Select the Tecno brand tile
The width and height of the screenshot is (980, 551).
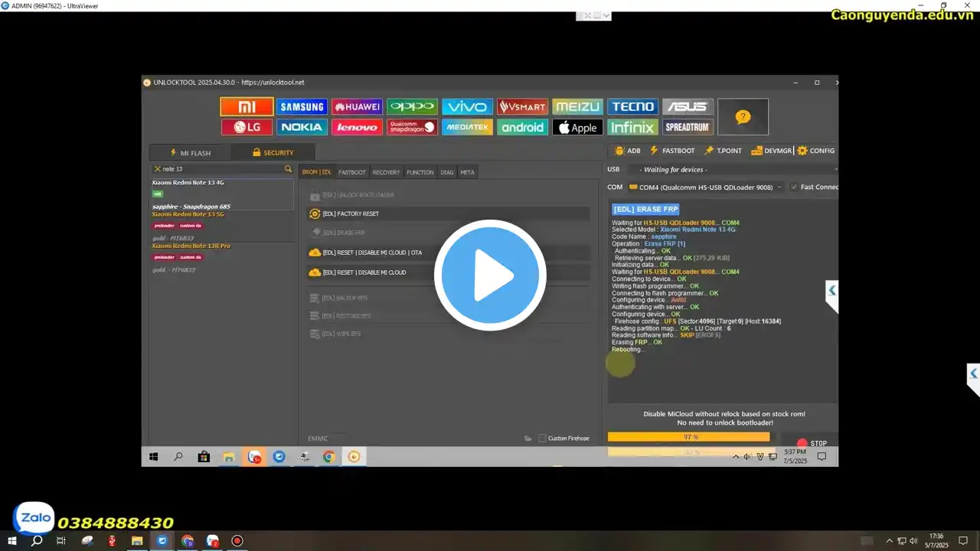(632, 107)
